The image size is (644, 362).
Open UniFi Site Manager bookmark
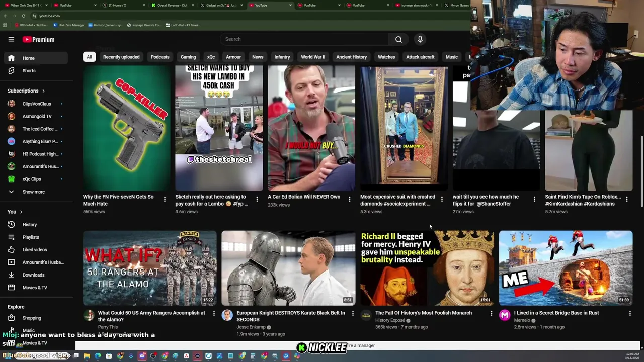(68, 25)
